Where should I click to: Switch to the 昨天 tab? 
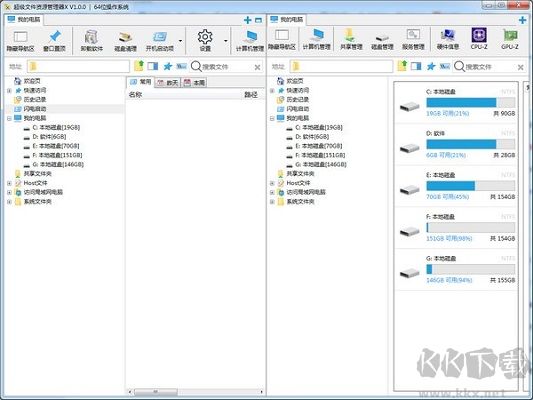(x=168, y=82)
